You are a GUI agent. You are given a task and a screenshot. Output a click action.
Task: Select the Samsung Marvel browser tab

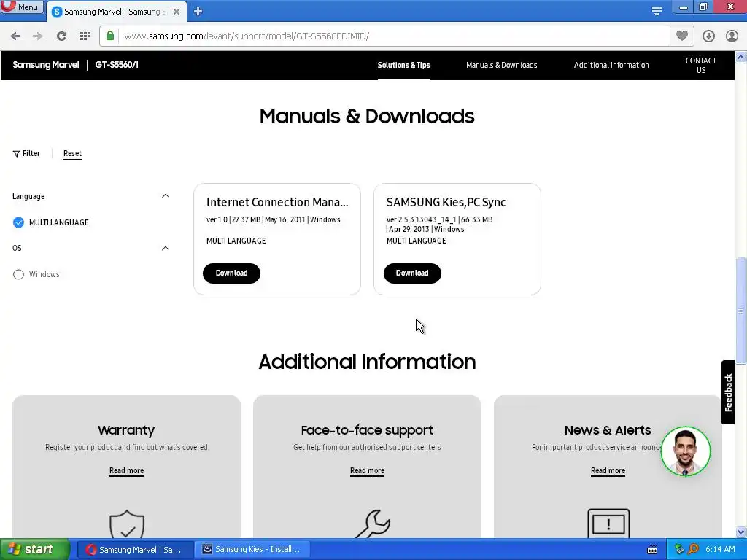point(116,12)
